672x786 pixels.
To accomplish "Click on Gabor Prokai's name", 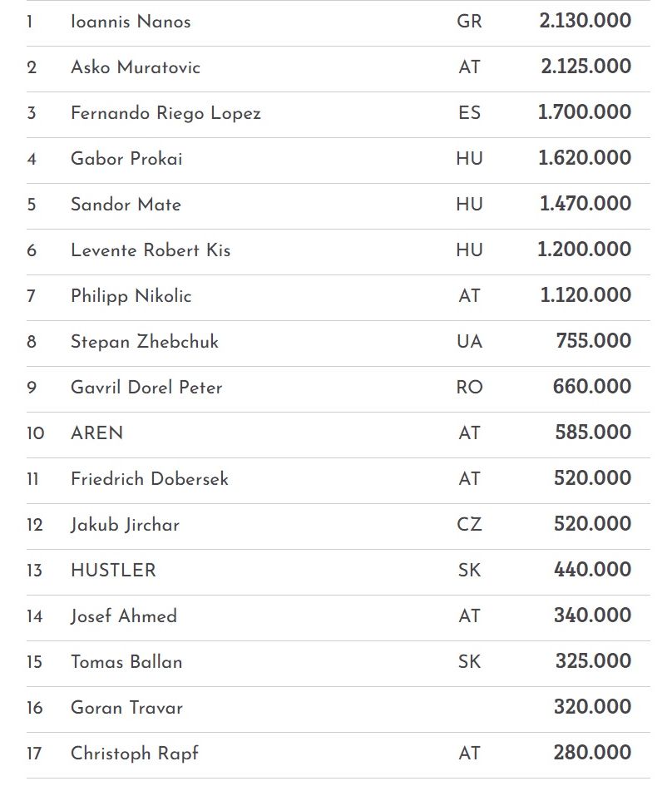I will (x=126, y=159).
